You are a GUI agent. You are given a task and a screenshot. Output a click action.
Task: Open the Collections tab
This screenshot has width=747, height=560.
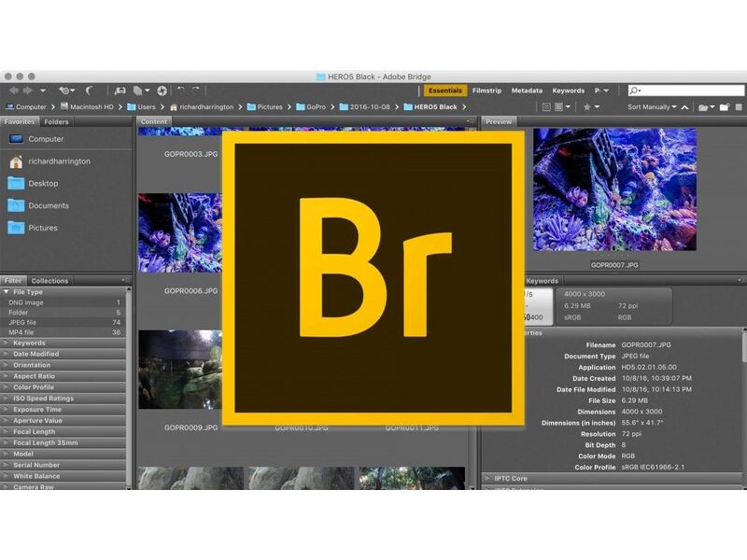pos(49,281)
